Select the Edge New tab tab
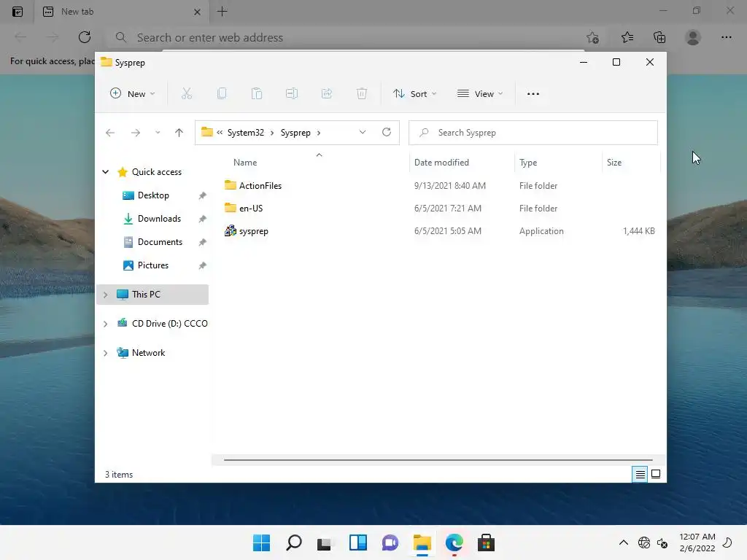The height and width of the screenshot is (560, 747). coord(121,12)
